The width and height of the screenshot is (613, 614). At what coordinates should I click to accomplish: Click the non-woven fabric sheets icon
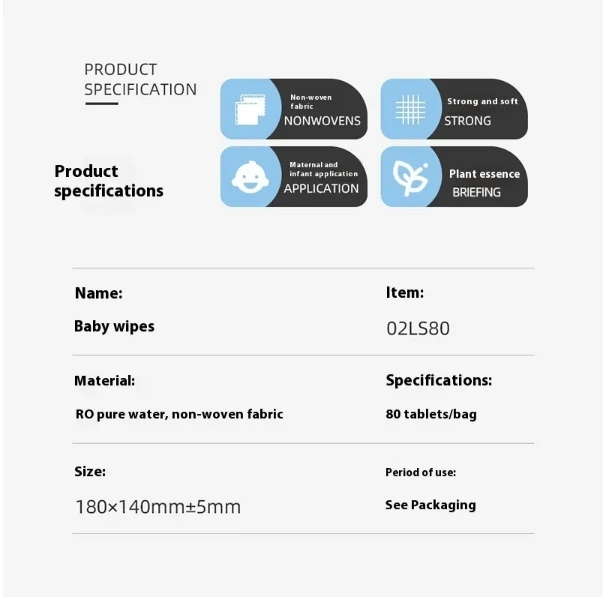point(251,110)
